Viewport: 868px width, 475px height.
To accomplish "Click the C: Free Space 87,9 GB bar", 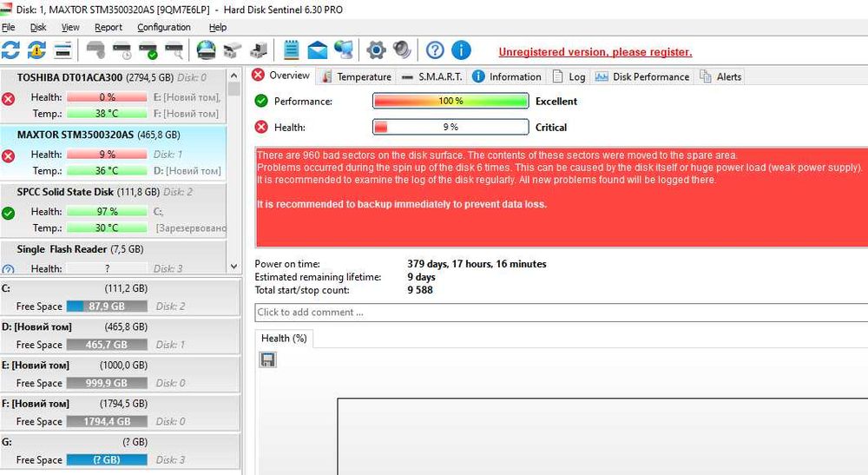I will pos(107,307).
